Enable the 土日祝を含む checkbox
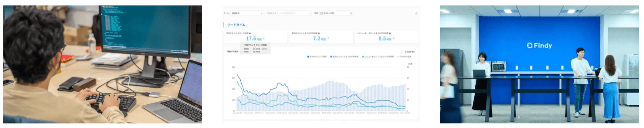The width and height of the screenshot is (644, 128). tap(403, 52)
